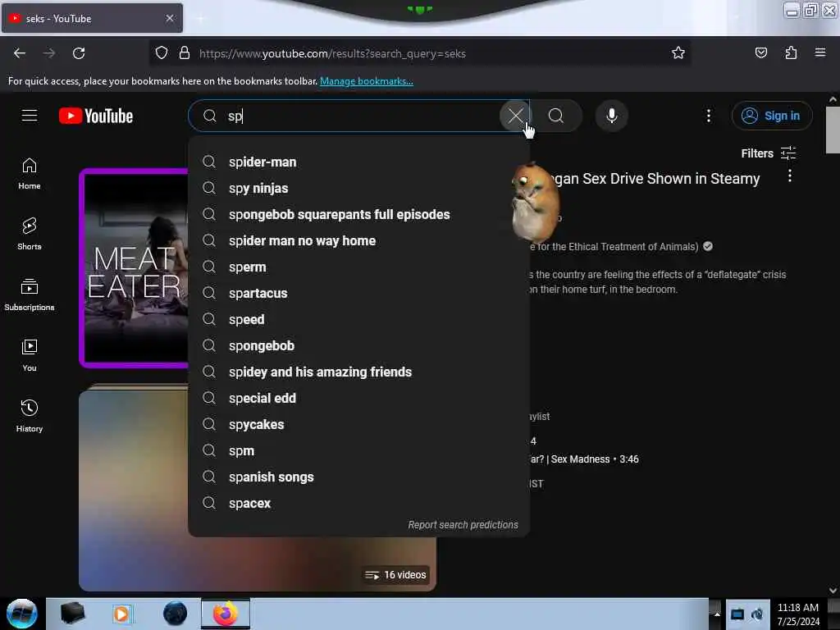
Task: Choose suggestion 'spidey and his amazing friends'
Action: pyautogui.click(x=358, y=372)
